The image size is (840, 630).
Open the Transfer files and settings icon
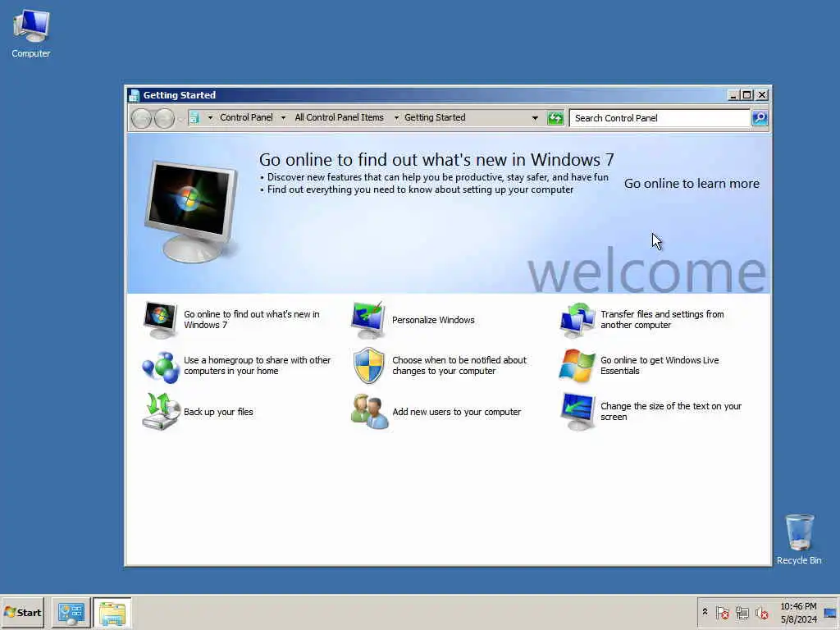point(577,320)
